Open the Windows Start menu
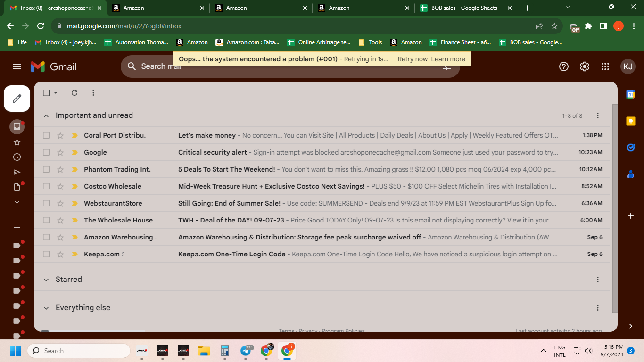 tap(15, 351)
